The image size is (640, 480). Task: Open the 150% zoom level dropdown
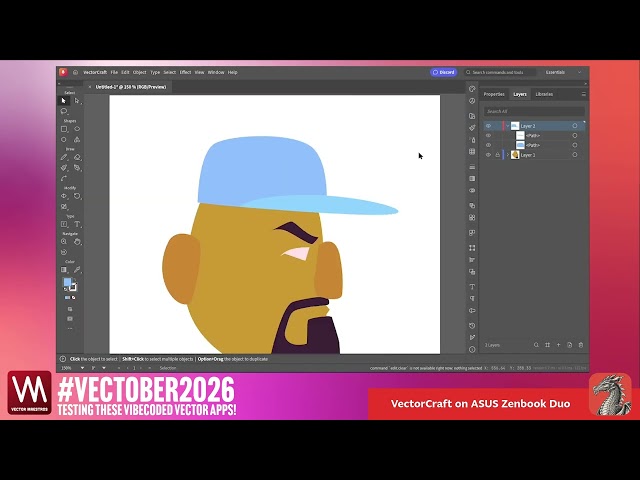[x=82, y=368]
